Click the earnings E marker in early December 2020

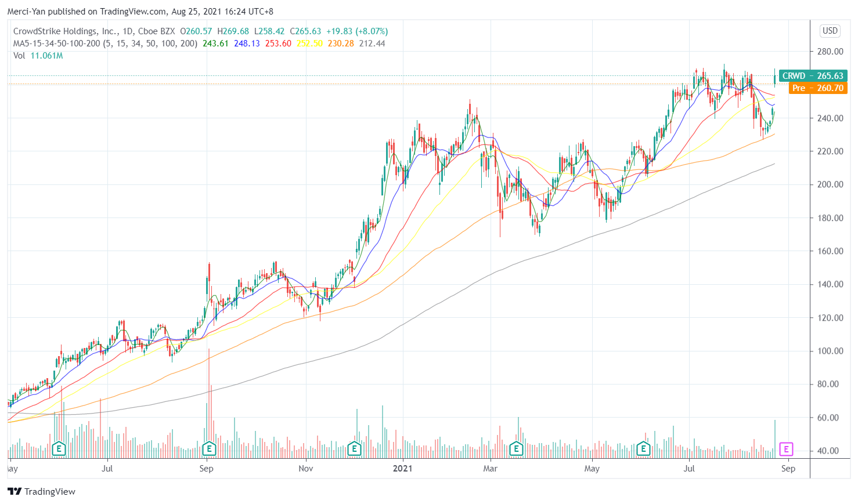(x=354, y=448)
